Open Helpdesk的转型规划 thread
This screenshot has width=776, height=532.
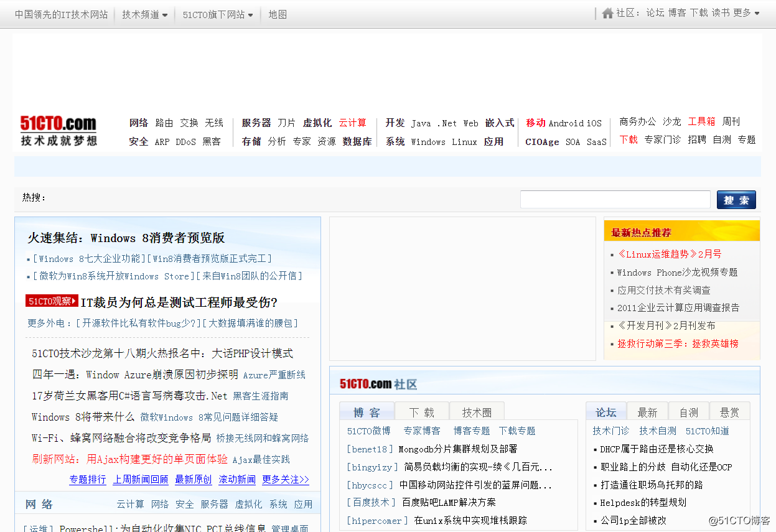tap(643, 502)
